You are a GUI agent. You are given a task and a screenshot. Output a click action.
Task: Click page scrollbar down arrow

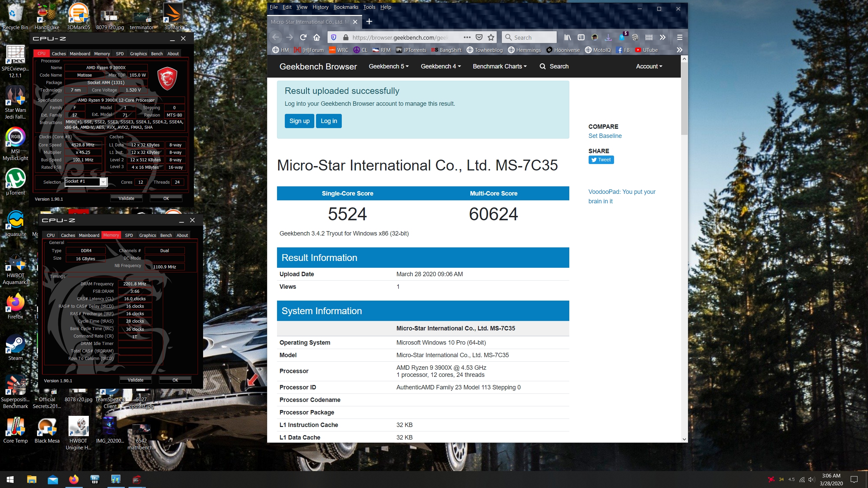pyautogui.click(x=684, y=439)
